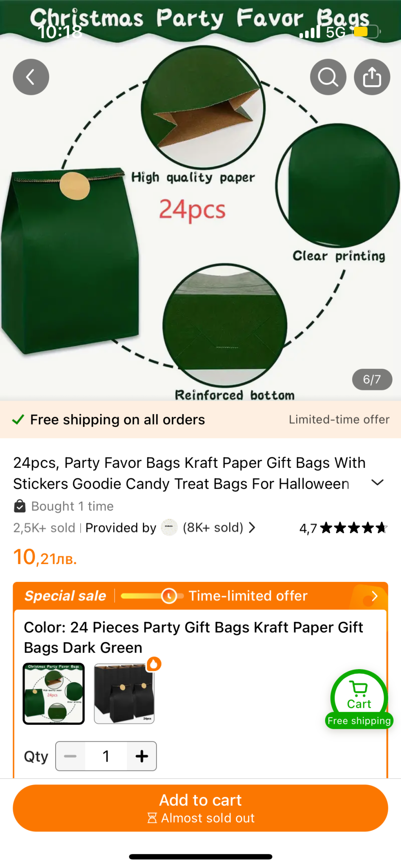401x868 pixels.
Task: Select the Dark Green color thumbnail
Action: click(53, 693)
